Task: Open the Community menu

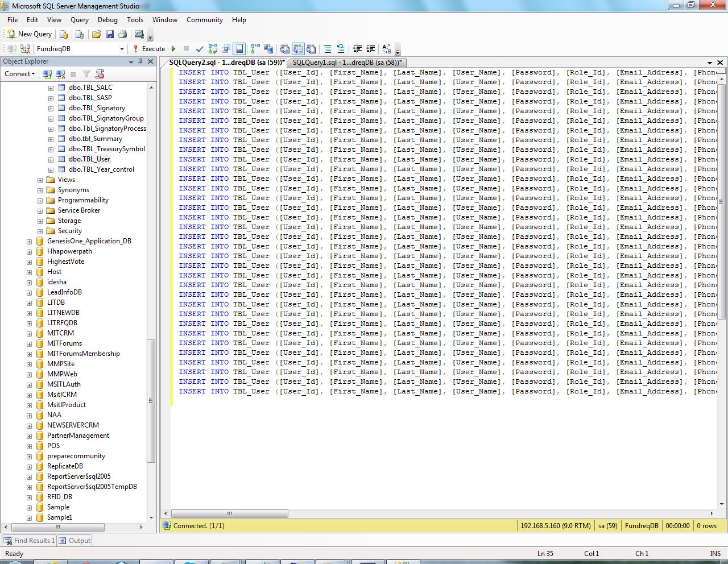Action: 205,20
